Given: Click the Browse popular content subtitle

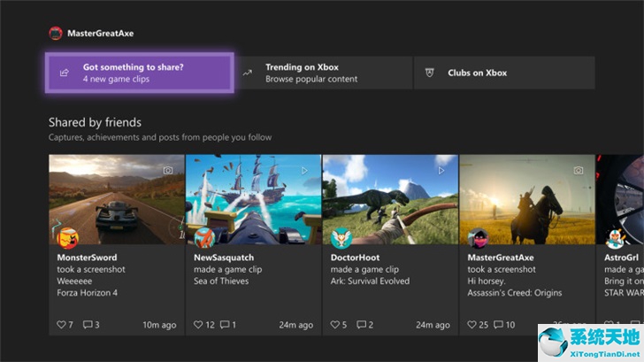Looking at the screenshot, I should (311, 79).
